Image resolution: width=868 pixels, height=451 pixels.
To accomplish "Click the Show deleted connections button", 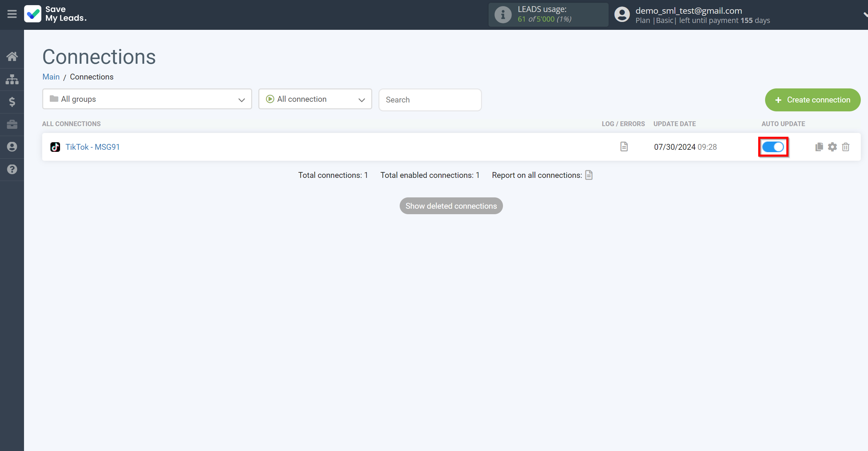I will pyautogui.click(x=451, y=206).
